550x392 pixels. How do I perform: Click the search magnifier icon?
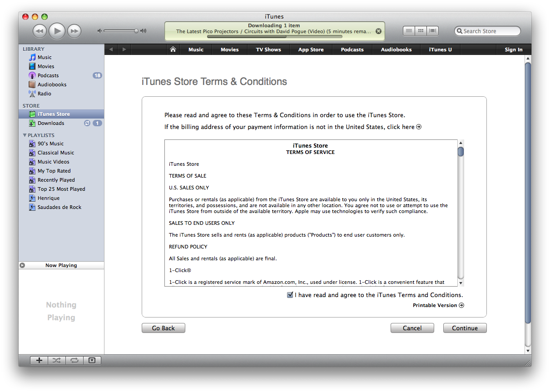coord(459,31)
